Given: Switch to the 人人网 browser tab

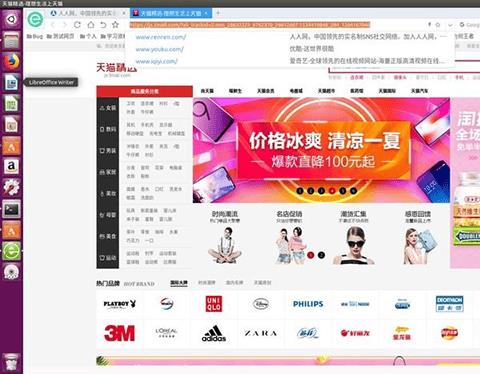Looking at the screenshot, I should (88, 13).
